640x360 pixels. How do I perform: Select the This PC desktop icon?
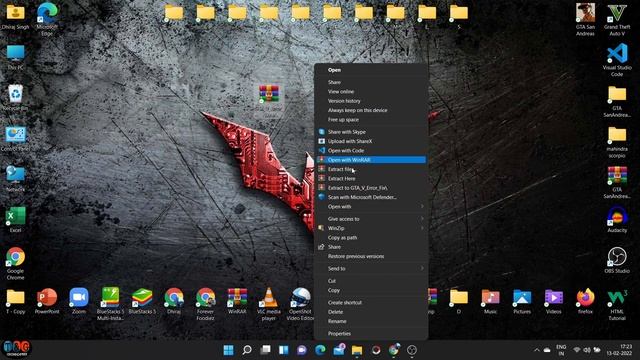point(16,57)
